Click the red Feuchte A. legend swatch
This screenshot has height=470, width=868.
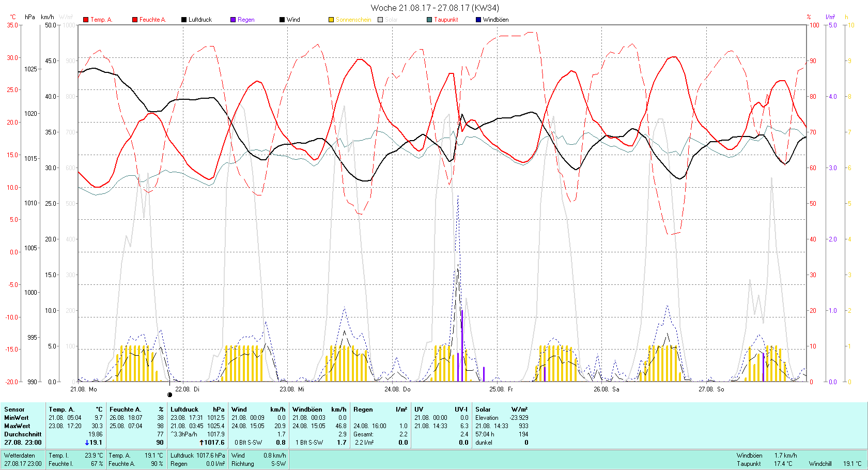click(x=135, y=20)
